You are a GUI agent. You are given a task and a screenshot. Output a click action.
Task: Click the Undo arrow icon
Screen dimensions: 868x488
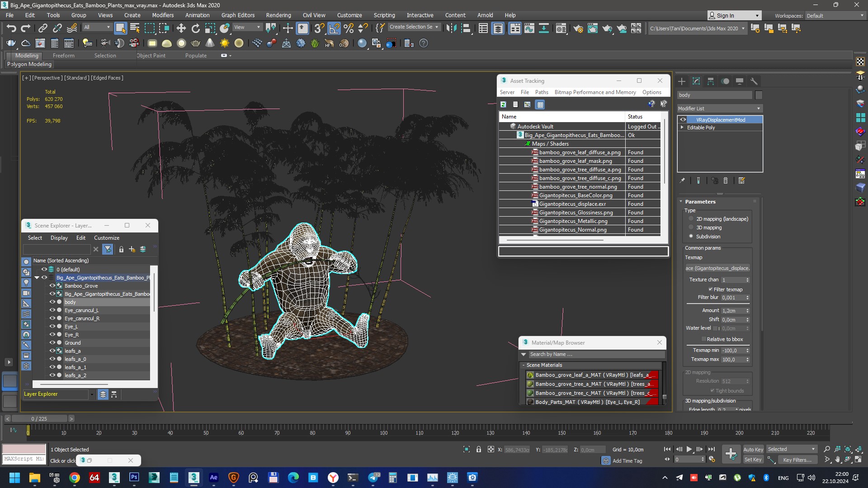[x=11, y=28]
